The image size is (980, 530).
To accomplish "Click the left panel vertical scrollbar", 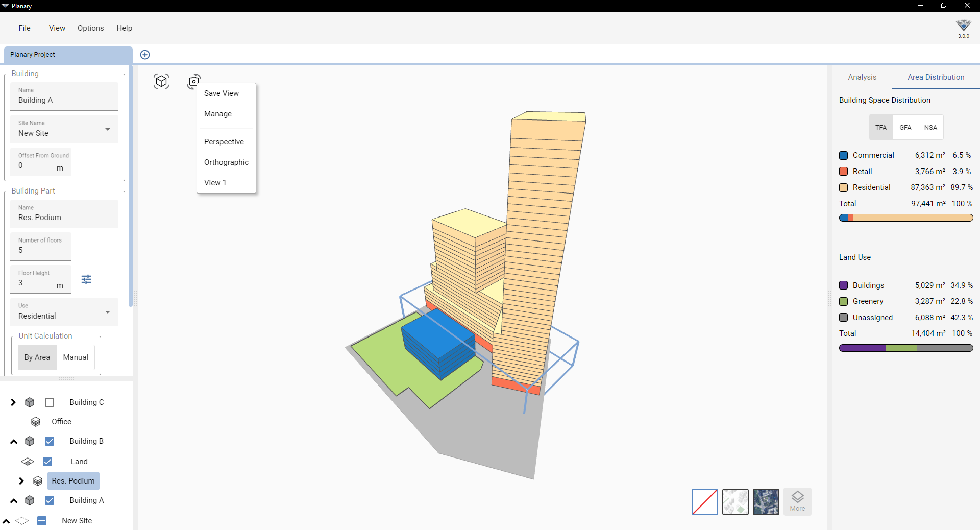I will pos(131,186).
